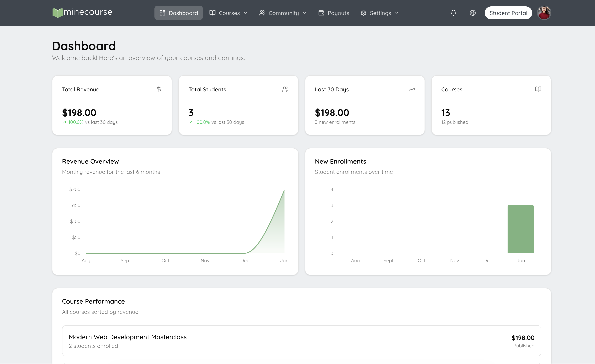Click the notifications bell icon
Viewport: 595px width, 364px height.
(x=453, y=13)
